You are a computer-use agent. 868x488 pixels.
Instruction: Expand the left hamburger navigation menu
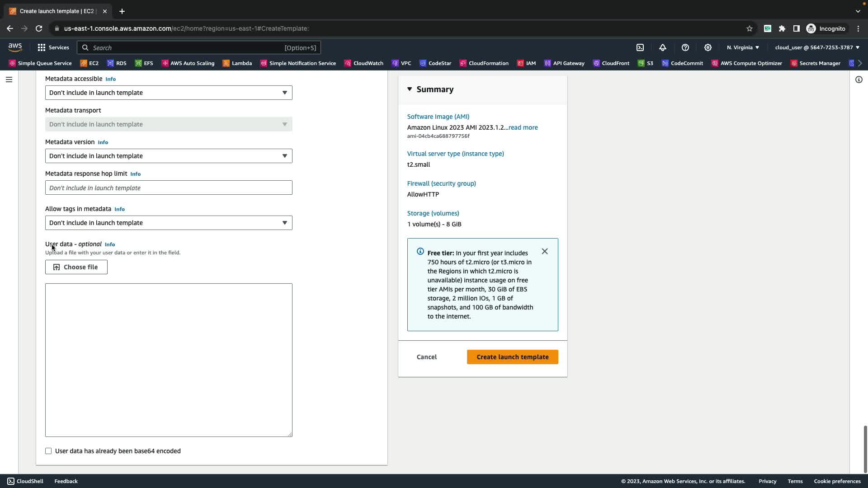9,80
